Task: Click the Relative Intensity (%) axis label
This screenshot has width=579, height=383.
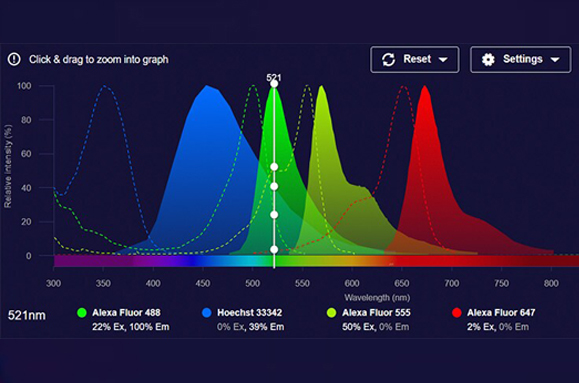Action: (x=8, y=166)
